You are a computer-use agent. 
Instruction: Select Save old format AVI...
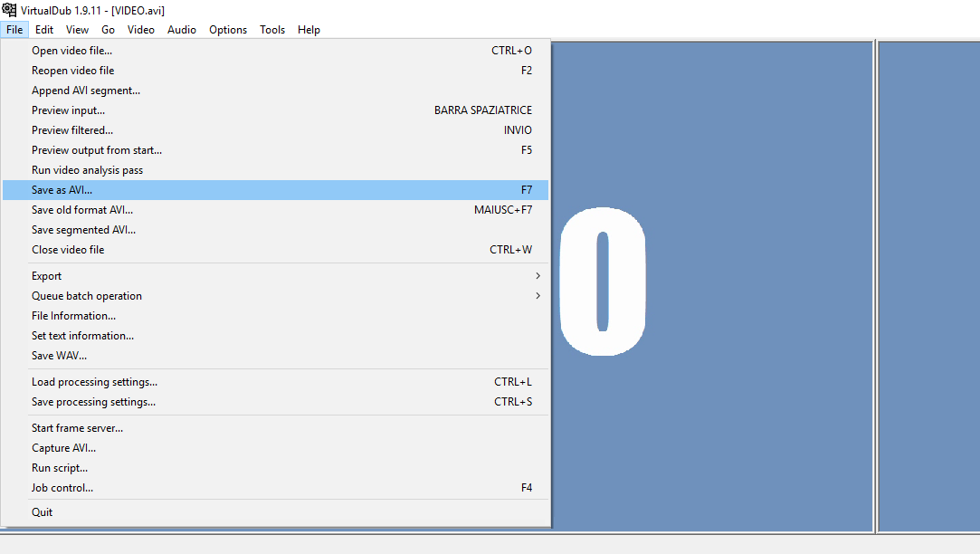[276, 210]
